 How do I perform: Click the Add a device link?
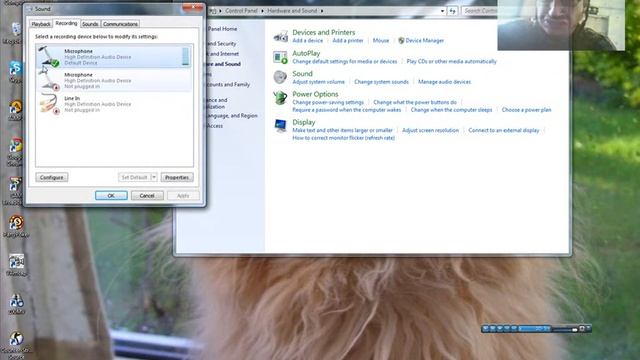tap(307, 40)
